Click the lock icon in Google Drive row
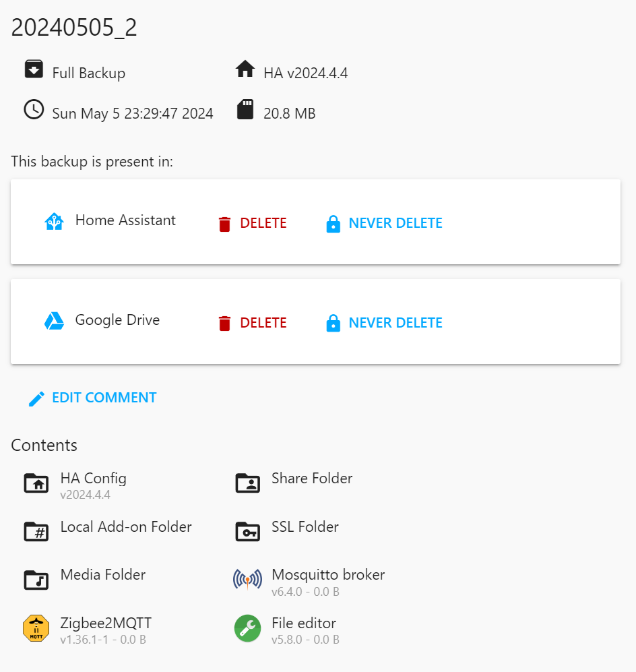This screenshot has width=636, height=672. [x=333, y=323]
